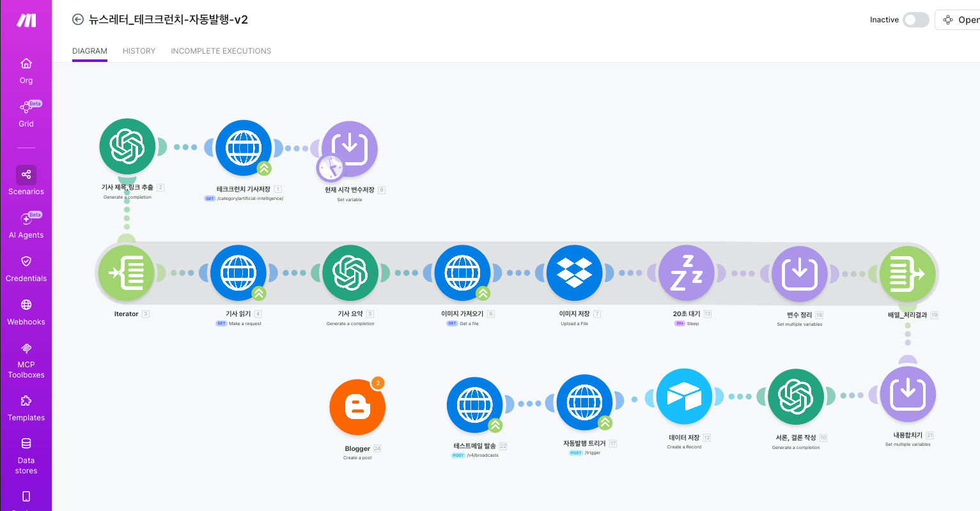980x511 pixels.
Task: Click the /v4/broadcasts path text
Action: point(483,455)
